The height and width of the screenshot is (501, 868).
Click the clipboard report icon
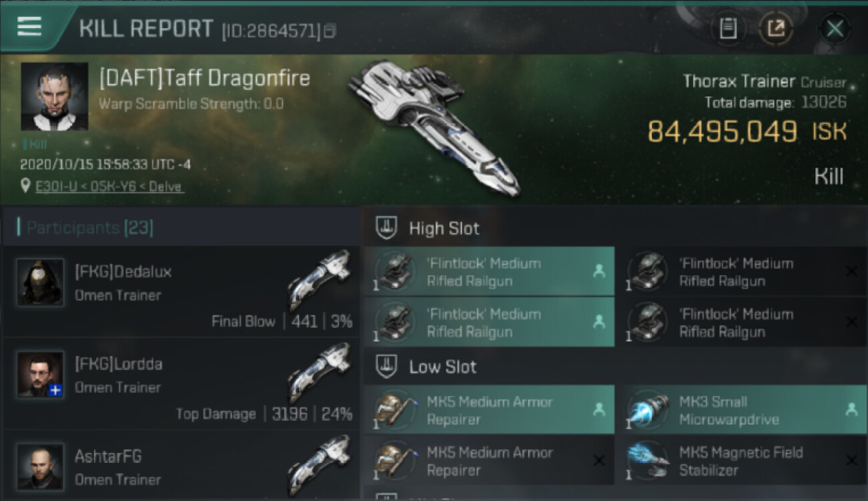[728, 29]
